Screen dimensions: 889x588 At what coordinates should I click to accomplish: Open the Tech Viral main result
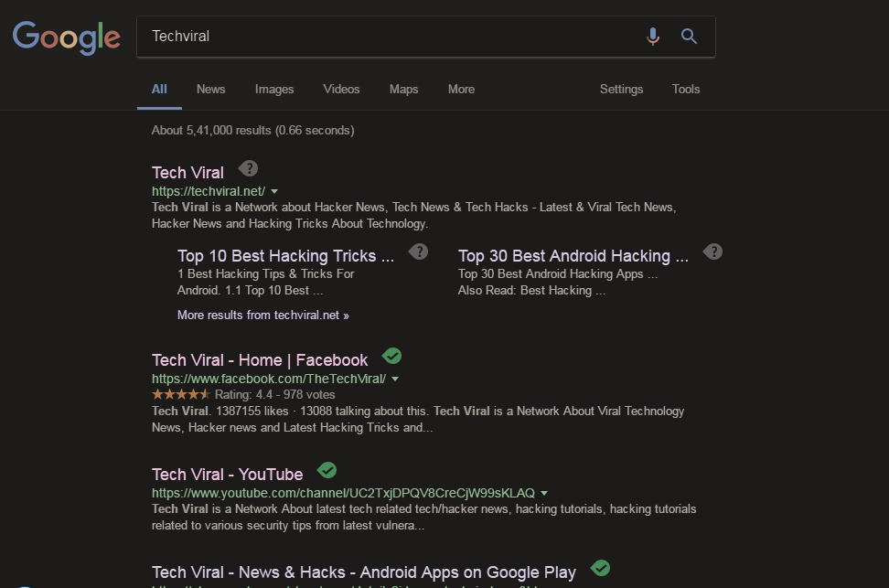tap(187, 172)
